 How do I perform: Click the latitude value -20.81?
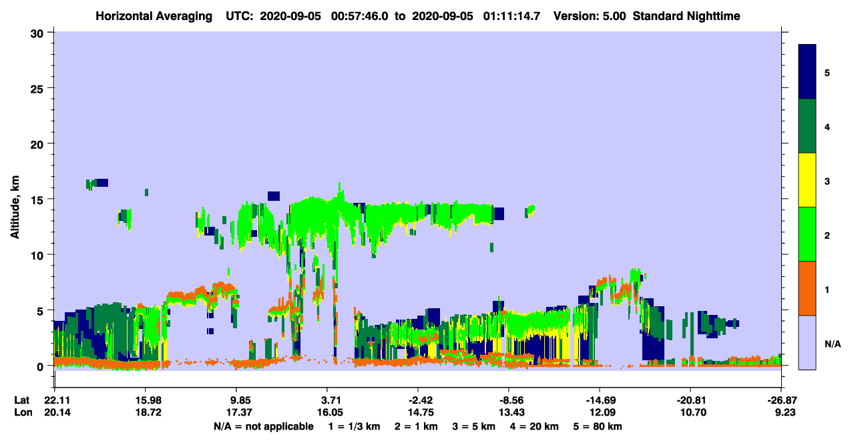pos(690,400)
